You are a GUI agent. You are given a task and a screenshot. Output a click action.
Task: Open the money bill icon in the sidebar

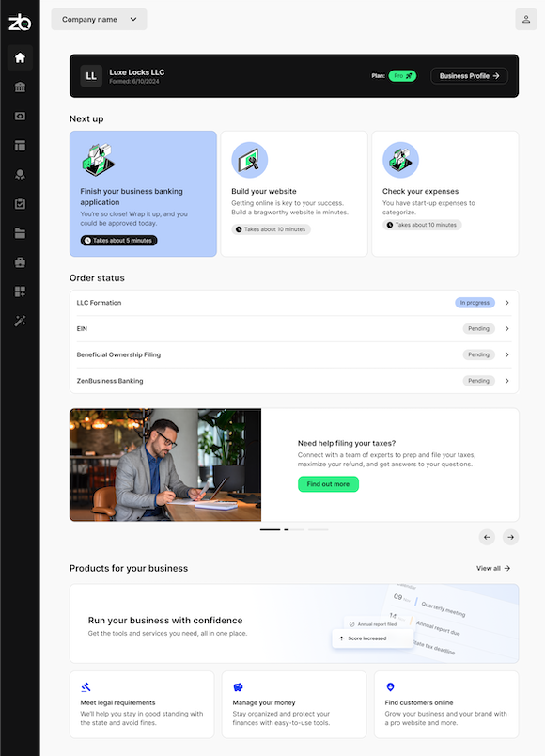click(20, 117)
